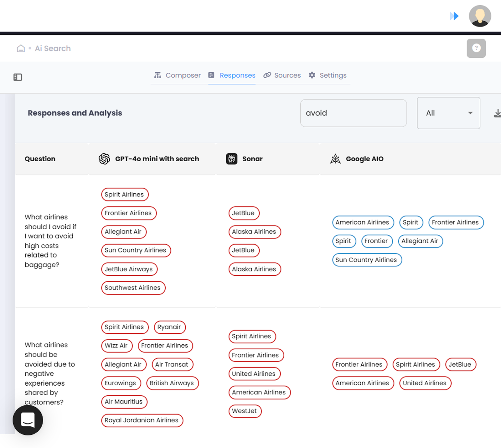Click the GPT-4o mini with search header
Viewport: 501px width, 448px height.
coord(157,159)
